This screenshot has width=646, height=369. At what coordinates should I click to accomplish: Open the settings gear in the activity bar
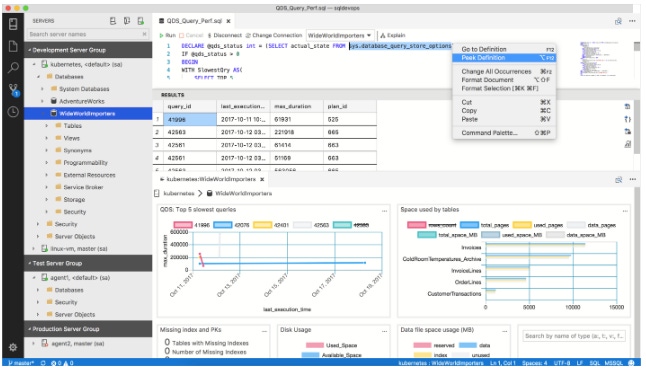(13, 347)
